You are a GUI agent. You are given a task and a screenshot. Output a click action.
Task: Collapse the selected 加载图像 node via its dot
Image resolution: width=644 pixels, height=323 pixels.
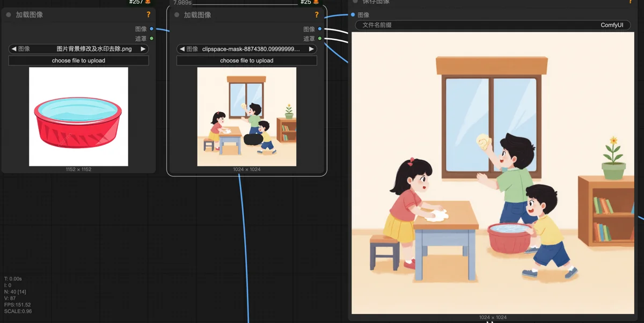point(177,15)
